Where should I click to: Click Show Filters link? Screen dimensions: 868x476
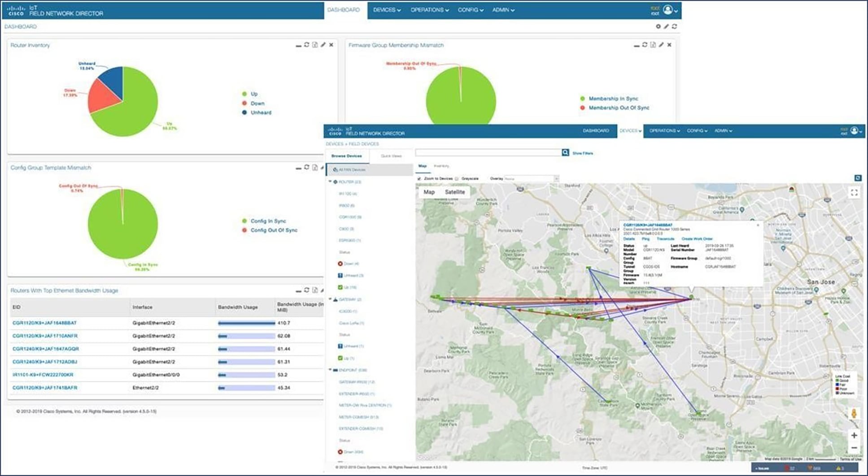(582, 153)
